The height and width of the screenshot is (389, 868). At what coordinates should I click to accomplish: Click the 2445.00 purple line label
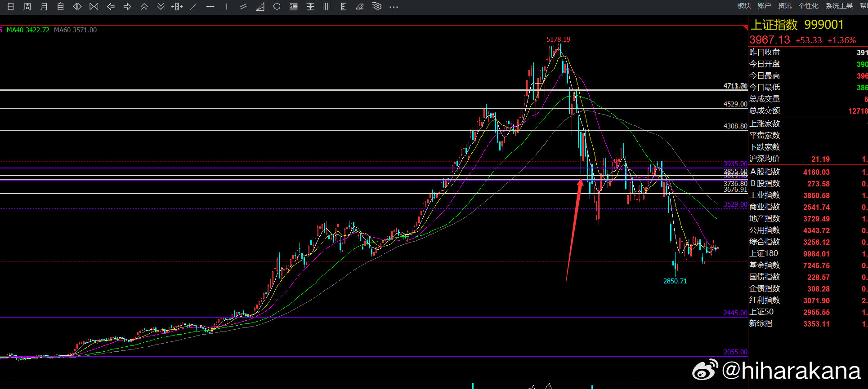[x=735, y=313]
